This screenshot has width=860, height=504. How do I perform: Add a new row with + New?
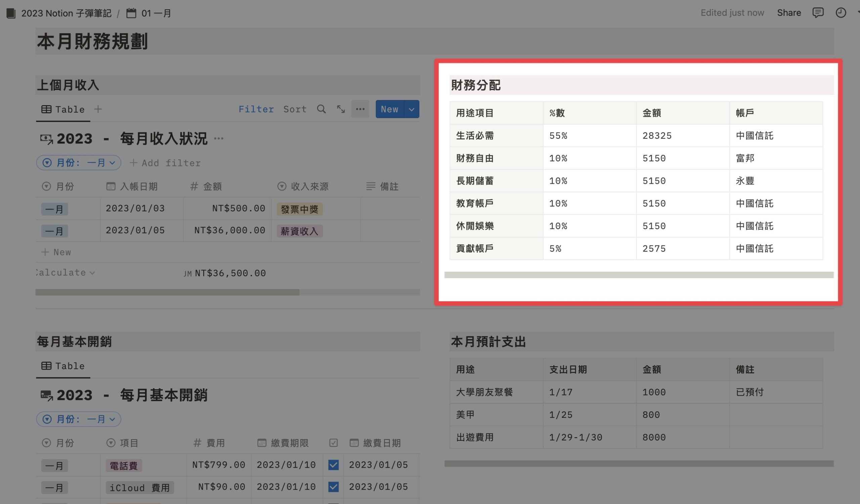point(56,252)
